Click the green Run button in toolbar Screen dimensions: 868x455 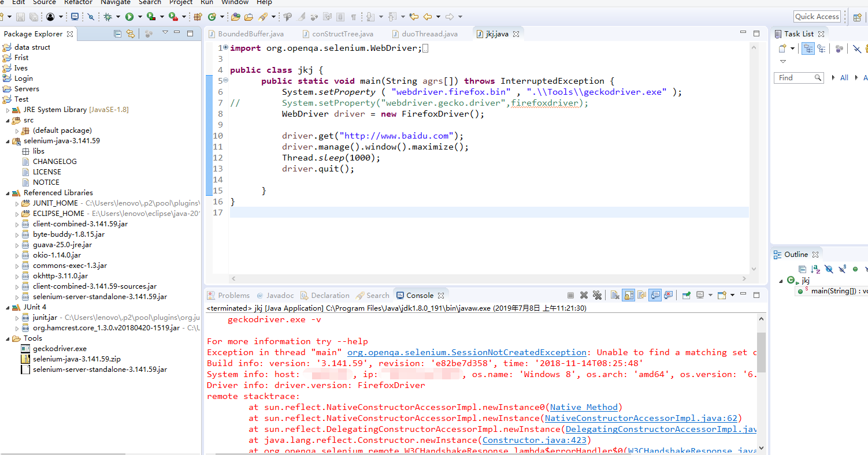129,17
